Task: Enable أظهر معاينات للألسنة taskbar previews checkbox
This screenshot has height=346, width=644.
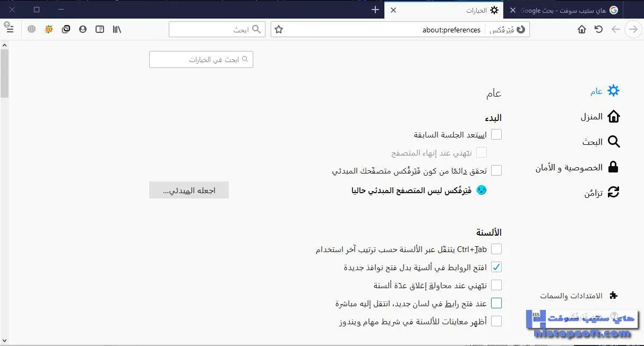Action: [x=496, y=321]
